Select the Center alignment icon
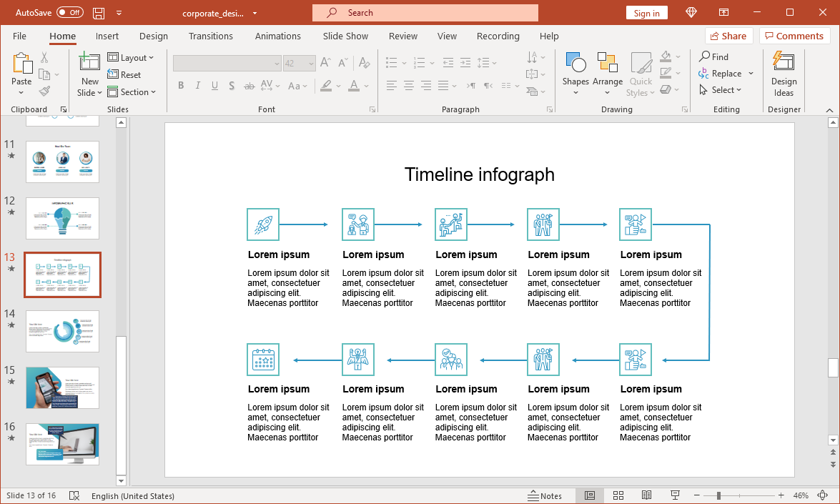Screen dimensions: 840x504 click(408, 85)
